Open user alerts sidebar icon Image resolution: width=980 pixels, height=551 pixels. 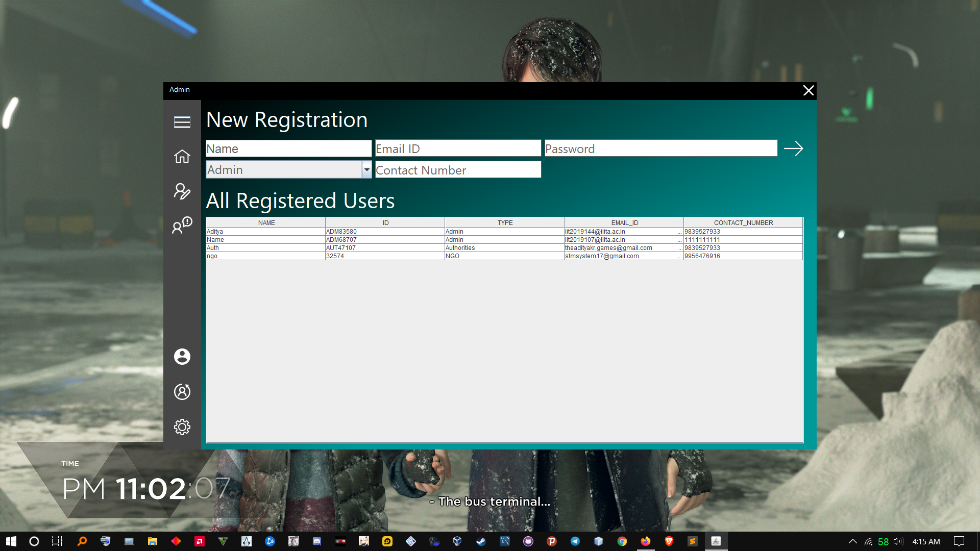tap(182, 225)
